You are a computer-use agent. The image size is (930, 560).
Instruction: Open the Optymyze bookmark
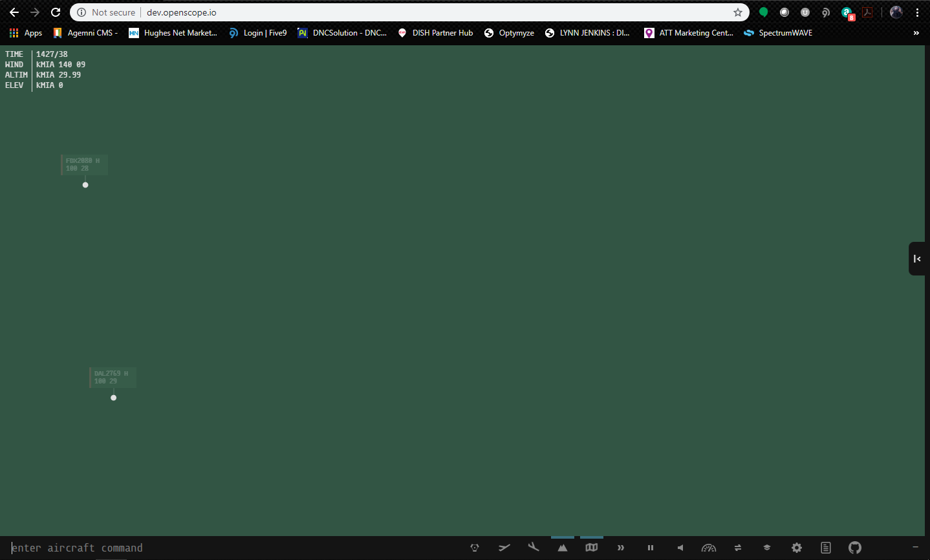pyautogui.click(x=509, y=33)
